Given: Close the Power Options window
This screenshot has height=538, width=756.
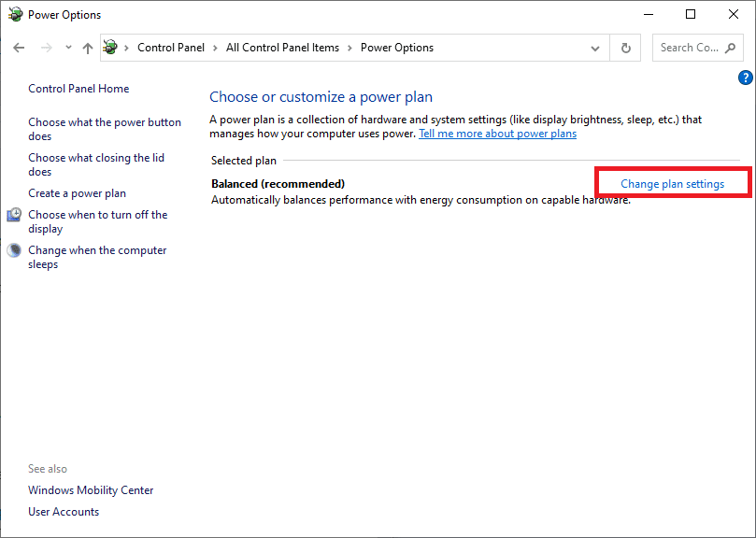Looking at the screenshot, I should [734, 14].
